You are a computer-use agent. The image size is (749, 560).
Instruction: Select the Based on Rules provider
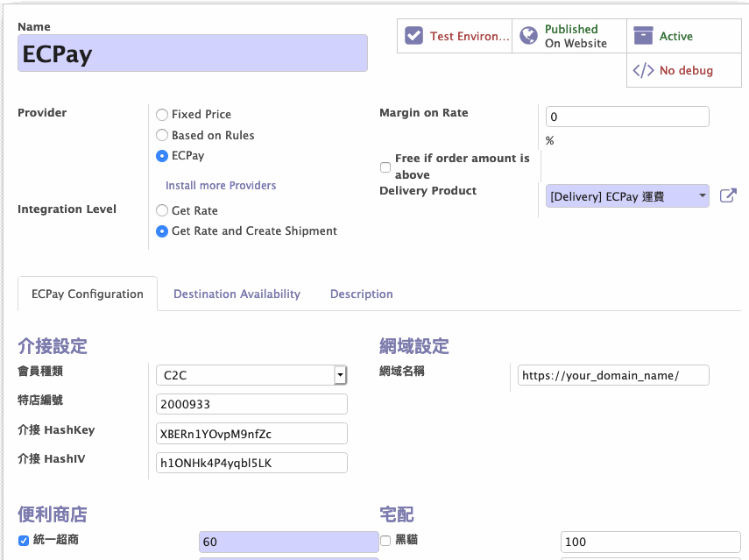point(162,135)
